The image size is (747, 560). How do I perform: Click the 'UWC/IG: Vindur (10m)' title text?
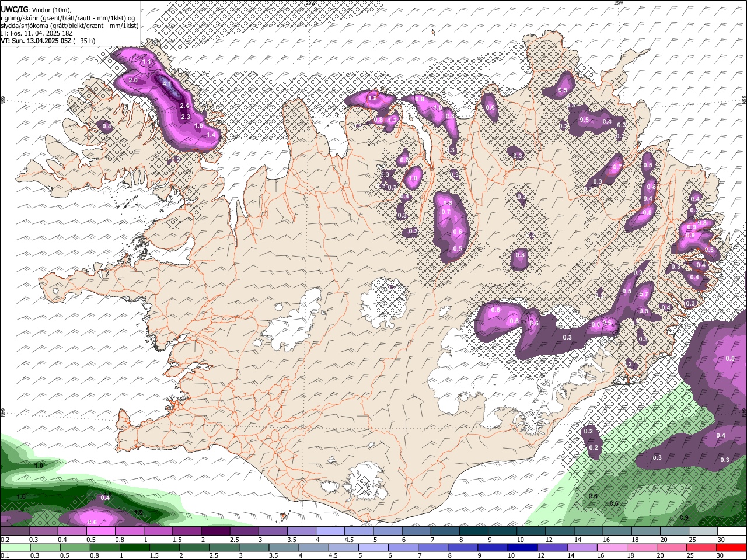(x=36, y=9)
